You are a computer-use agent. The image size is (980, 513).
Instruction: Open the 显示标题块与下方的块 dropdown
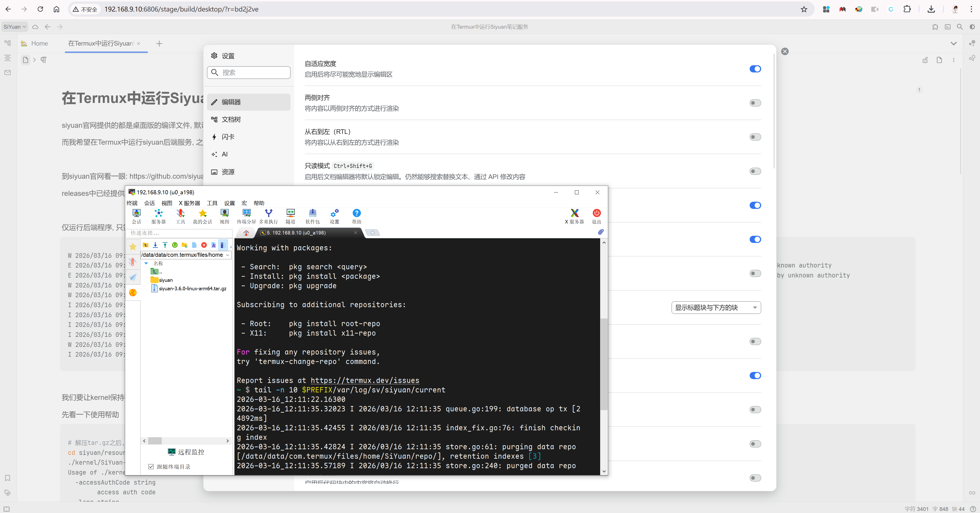716,307
